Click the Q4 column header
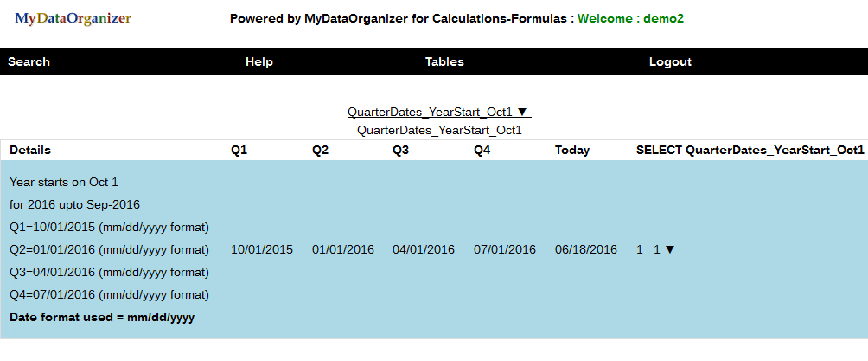This screenshot has width=868, height=361. pyautogui.click(x=482, y=150)
